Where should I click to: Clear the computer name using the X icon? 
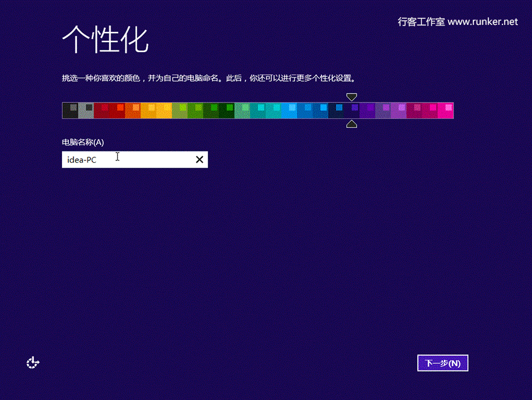click(199, 159)
